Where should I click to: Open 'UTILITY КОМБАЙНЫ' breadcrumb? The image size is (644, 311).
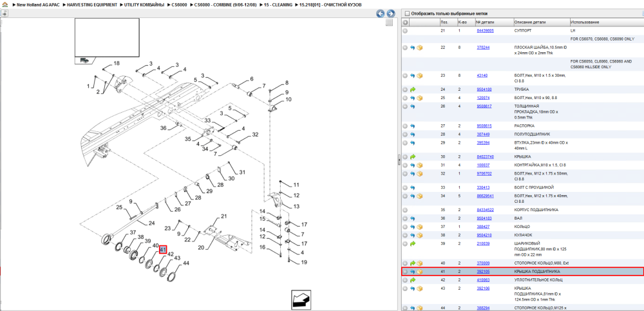144,5
